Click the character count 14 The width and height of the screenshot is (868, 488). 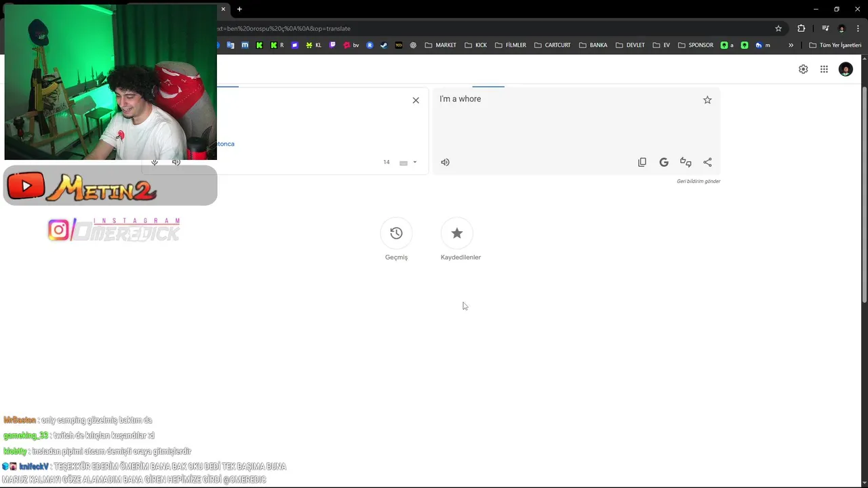click(x=387, y=162)
